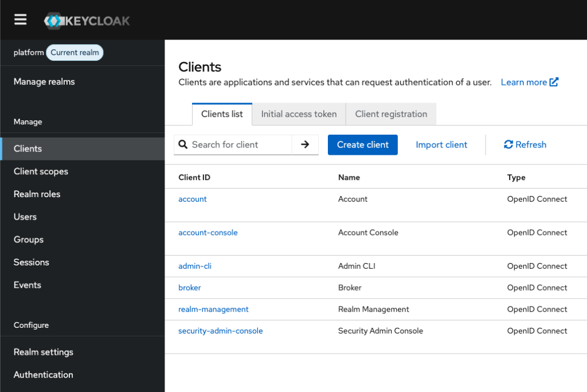Focus the Search for client field
The width and height of the screenshot is (587, 392).
[x=240, y=145]
